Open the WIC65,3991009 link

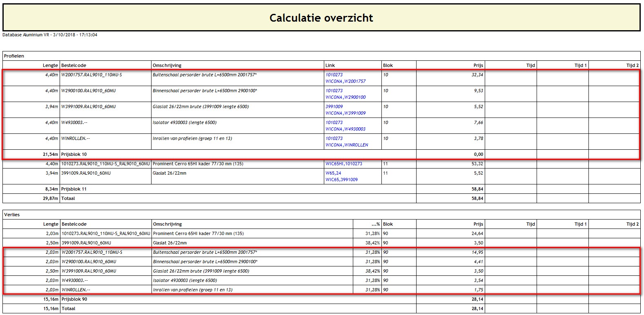341,180
